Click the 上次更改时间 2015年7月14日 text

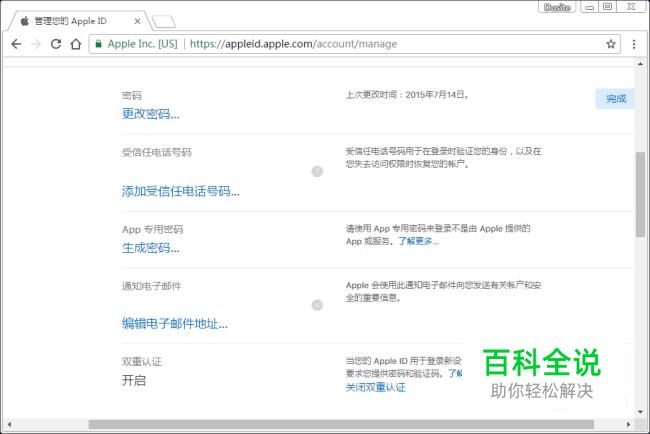pyautogui.click(x=407, y=95)
